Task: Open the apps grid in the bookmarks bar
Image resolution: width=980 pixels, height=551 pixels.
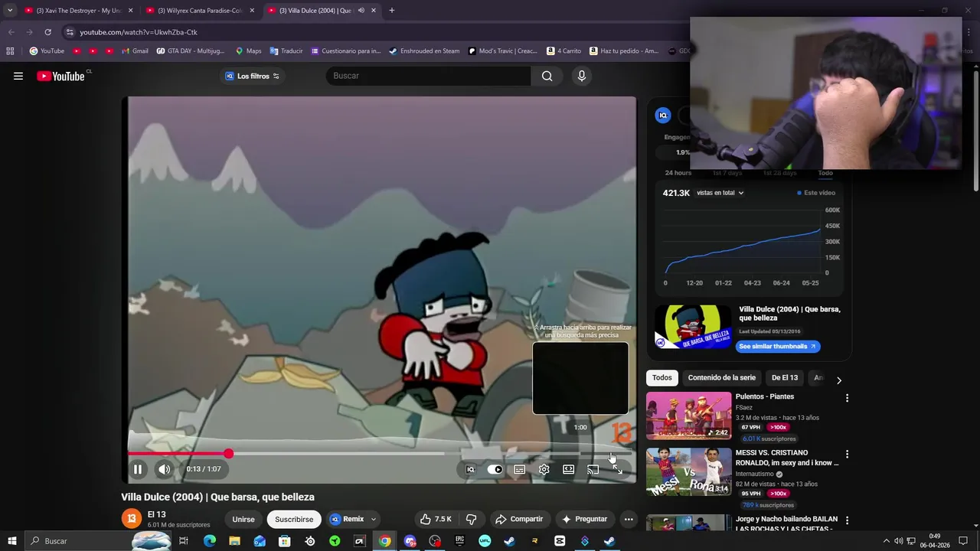Action: click(10, 51)
